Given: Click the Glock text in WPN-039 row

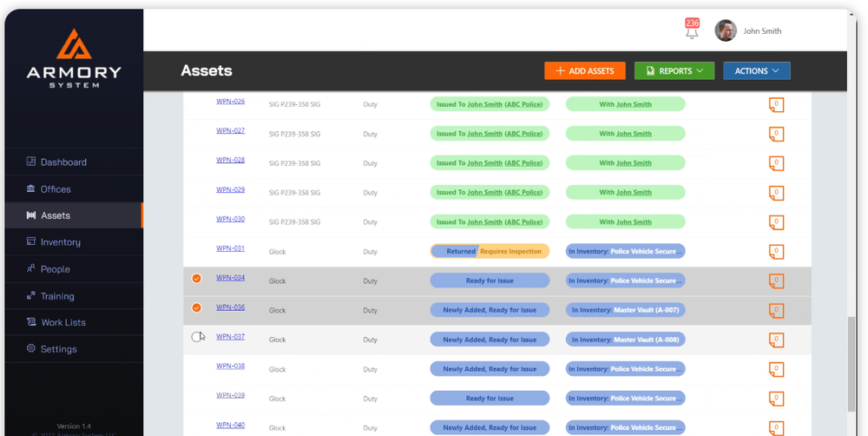Looking at the screenshot, I should point(278,399).
